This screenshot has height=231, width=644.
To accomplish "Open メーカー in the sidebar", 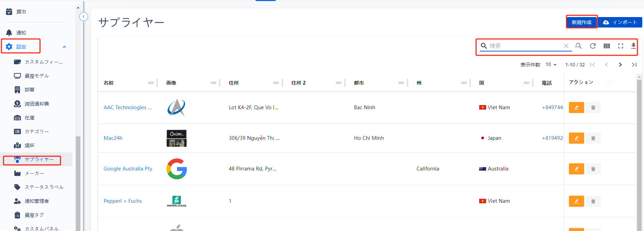I will tap(34, 173).
